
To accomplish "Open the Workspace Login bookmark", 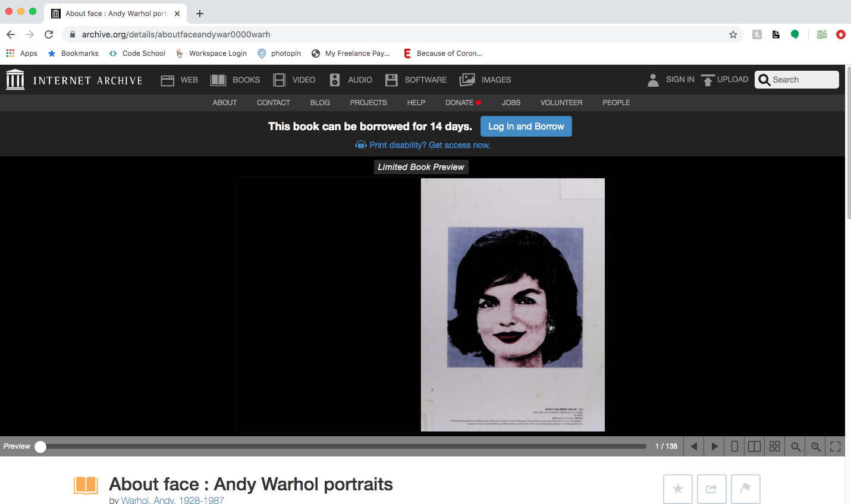I will tap(211, 53).
